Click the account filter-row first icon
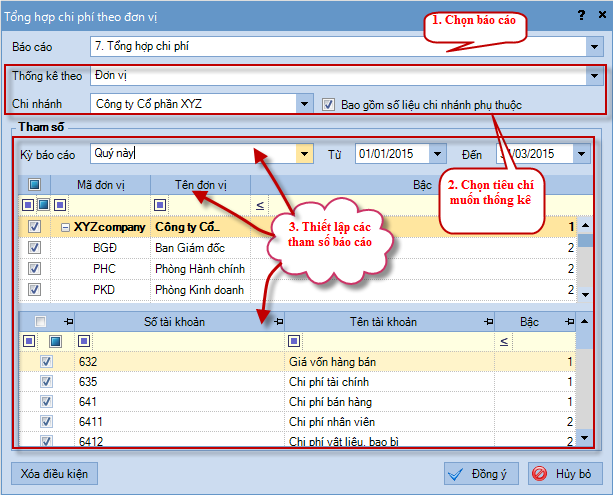Viewport: 613px width, 495px height. point(29,341)
